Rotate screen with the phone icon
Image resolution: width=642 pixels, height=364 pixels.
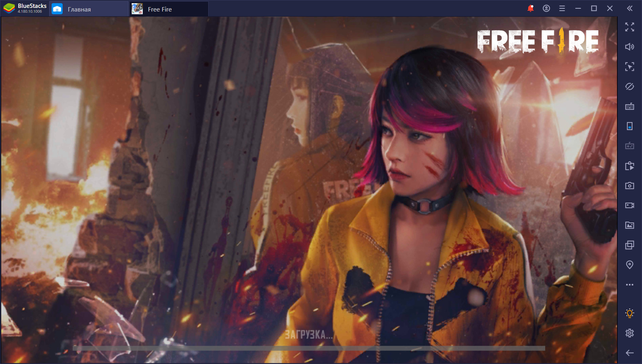pos(630,126)
